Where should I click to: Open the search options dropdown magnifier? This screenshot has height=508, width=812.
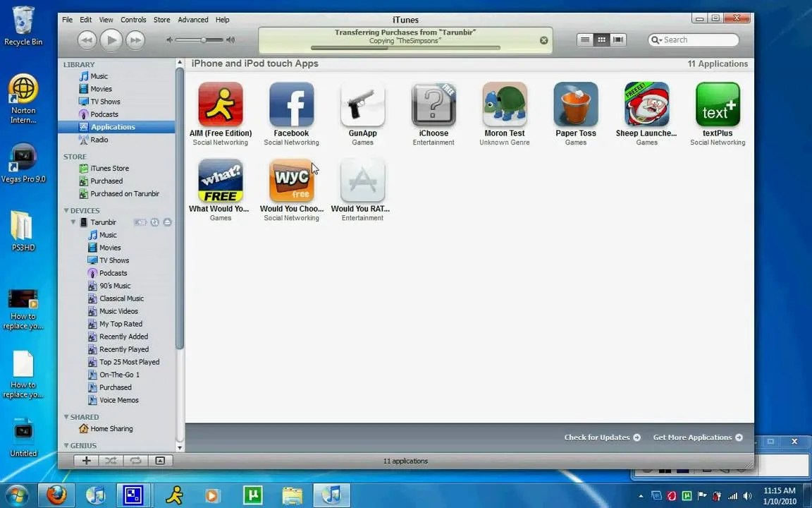(x=657, y=40)
